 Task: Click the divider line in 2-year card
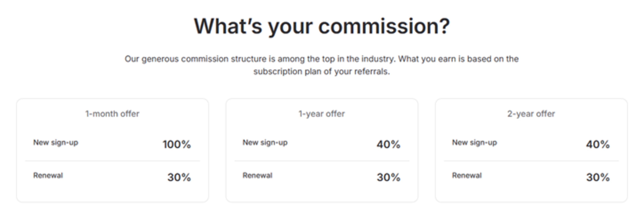coord(531,161)
